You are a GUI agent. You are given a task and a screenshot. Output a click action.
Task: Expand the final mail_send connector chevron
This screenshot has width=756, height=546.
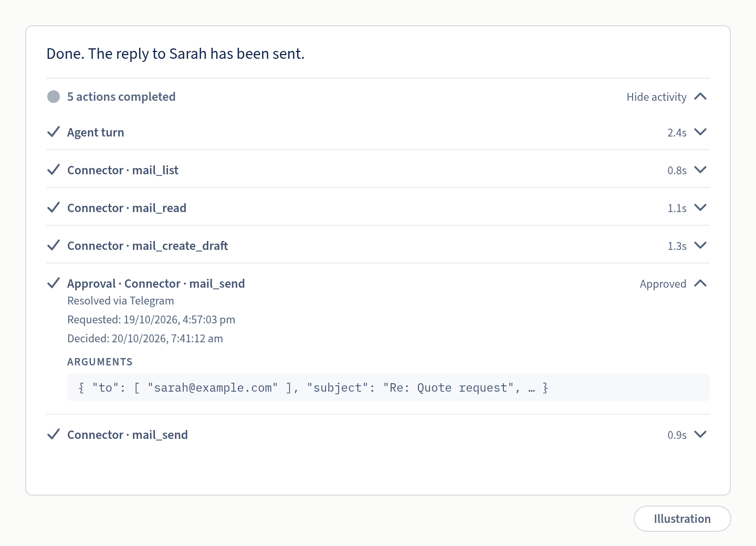tap(700, 434)
